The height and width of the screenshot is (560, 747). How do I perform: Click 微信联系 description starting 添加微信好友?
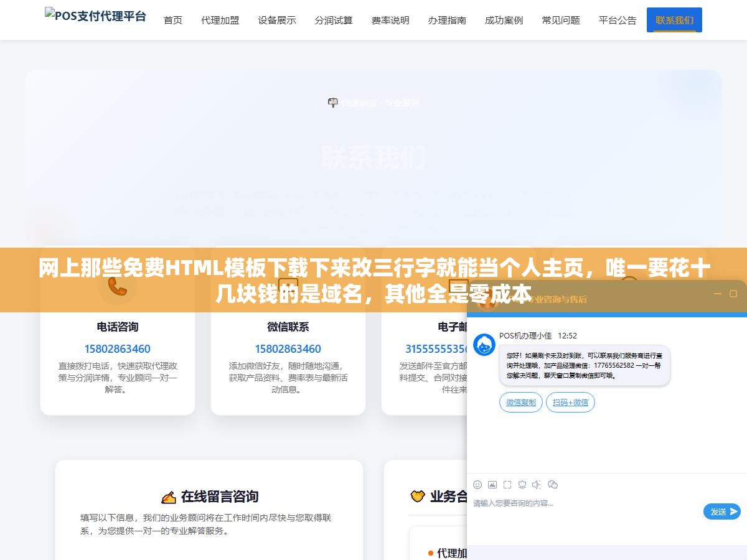[288, 378]
